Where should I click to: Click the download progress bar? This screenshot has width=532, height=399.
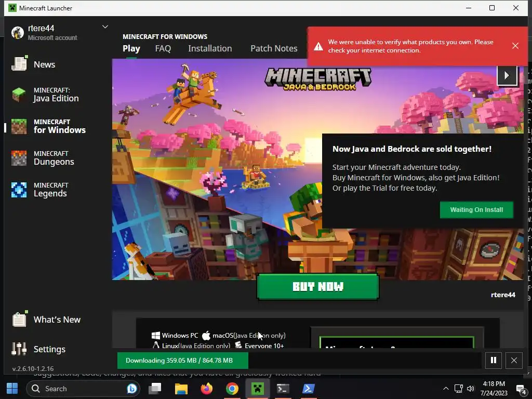[299, 361]
